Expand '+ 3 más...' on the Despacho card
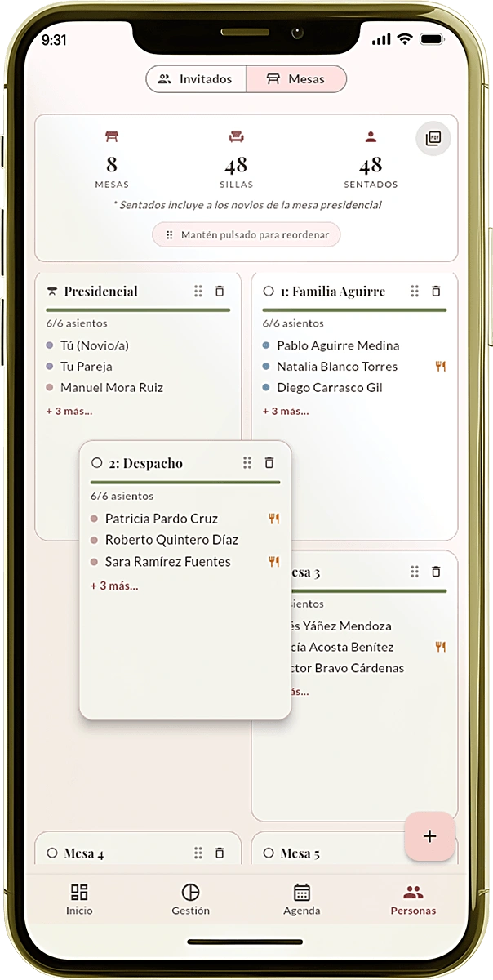 113,586
